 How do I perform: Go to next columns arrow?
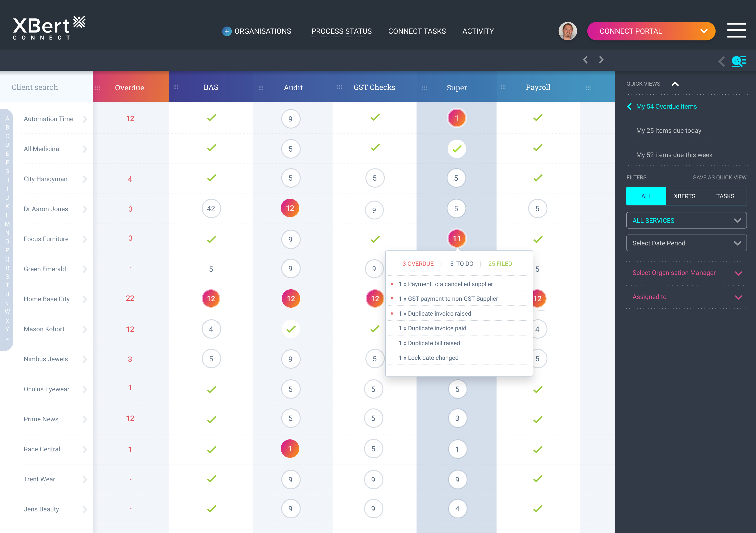pos(601,60)
